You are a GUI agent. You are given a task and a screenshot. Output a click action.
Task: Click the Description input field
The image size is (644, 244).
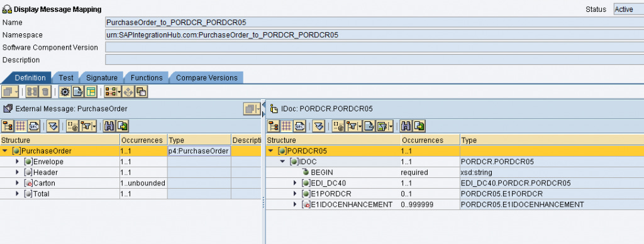point(375,60)
